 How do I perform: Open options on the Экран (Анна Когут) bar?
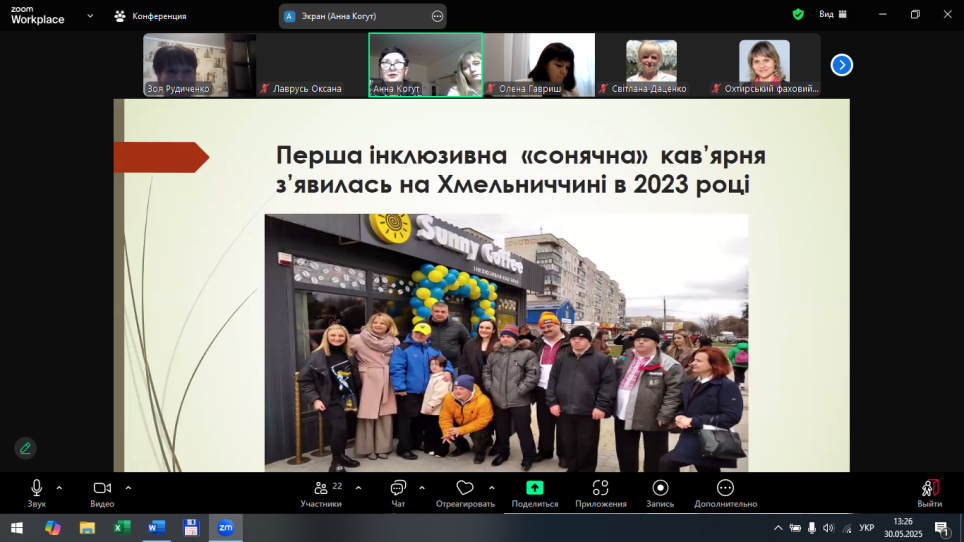(x=437, y=16)
